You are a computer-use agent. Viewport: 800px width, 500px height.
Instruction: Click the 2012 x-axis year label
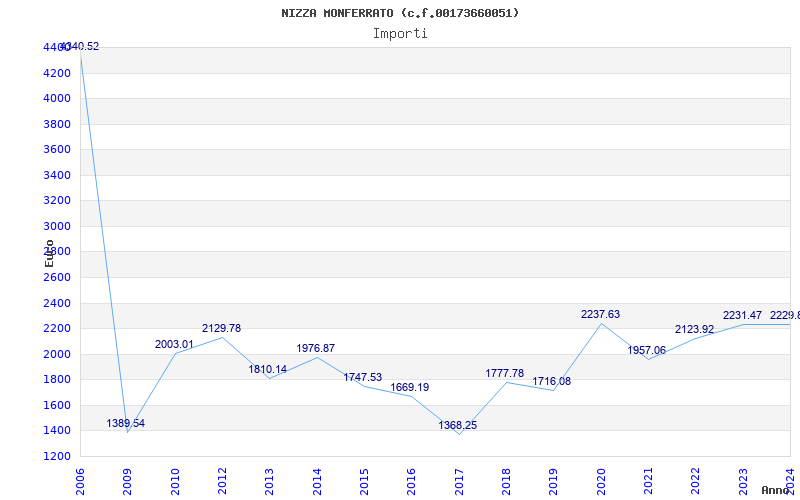tap(222, 482)
